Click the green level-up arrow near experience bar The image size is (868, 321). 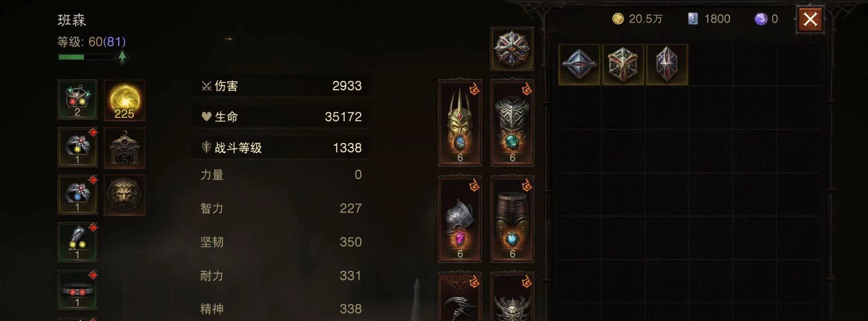coord(122,57)
